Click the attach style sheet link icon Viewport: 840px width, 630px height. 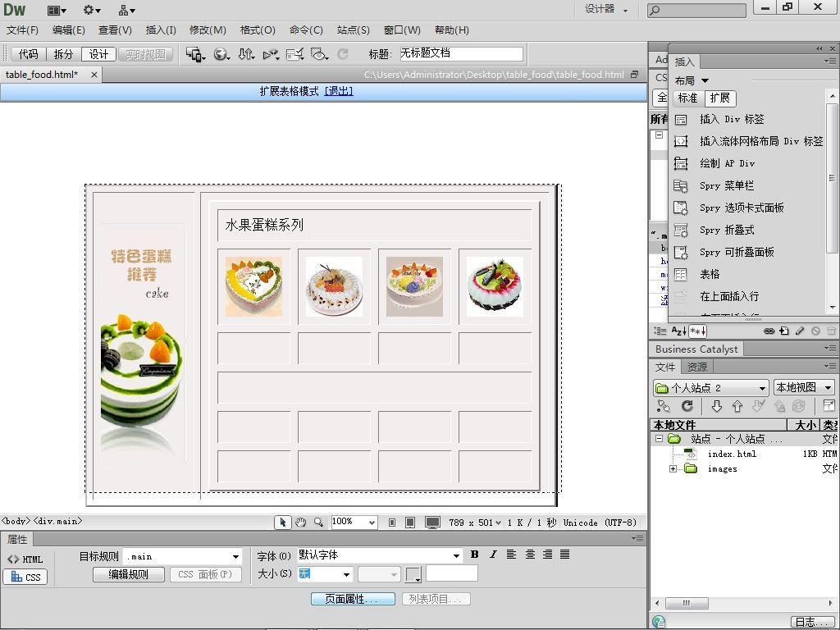pos(769,331)
